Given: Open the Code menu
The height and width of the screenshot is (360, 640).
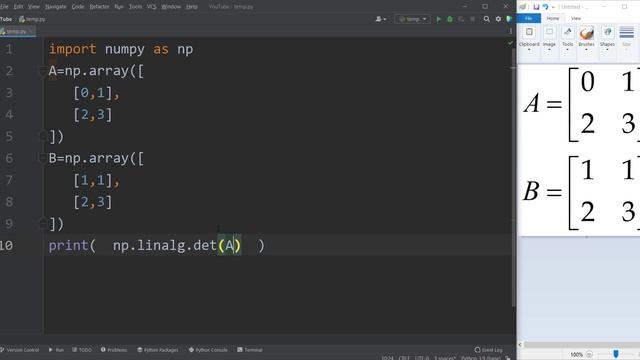Looking at the screenshot, I should (78, 7).
